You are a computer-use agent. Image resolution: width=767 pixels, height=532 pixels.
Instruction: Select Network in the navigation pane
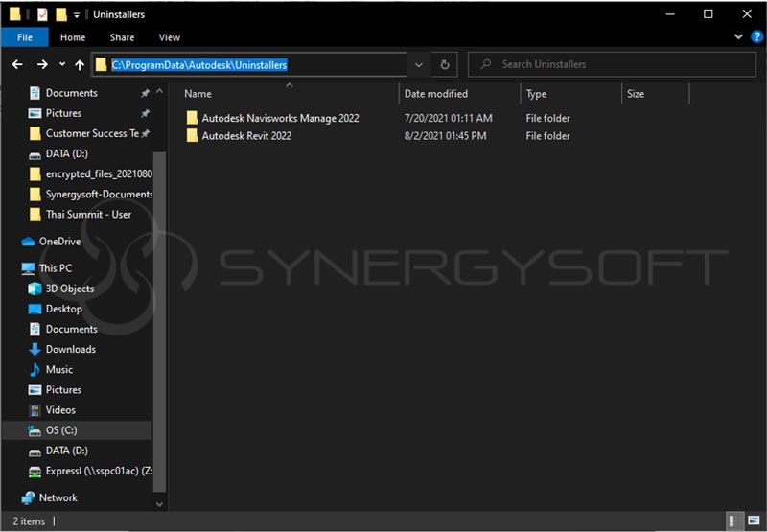coord(58,497)
